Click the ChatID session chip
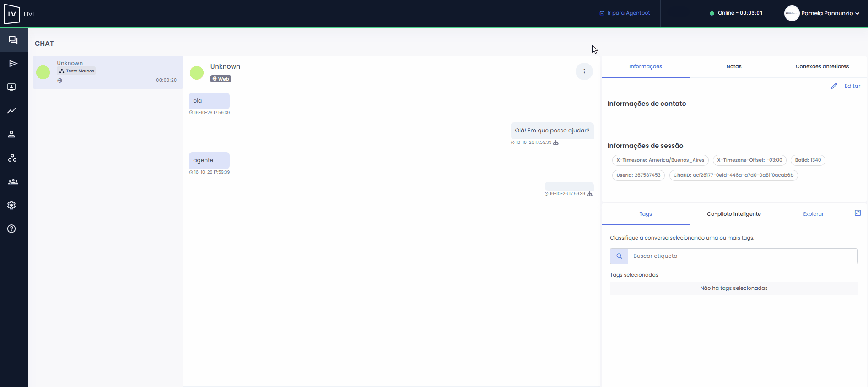This screenshot has width=868, height=387. pos(733,175)
